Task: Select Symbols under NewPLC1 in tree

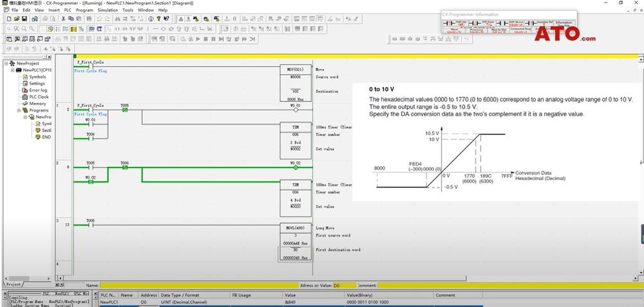Action: (37, 77)
